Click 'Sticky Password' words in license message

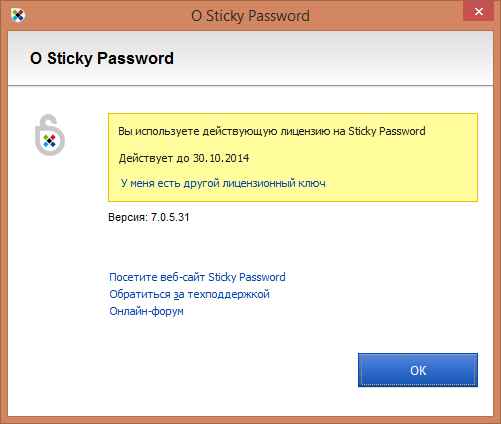(387, 131)
